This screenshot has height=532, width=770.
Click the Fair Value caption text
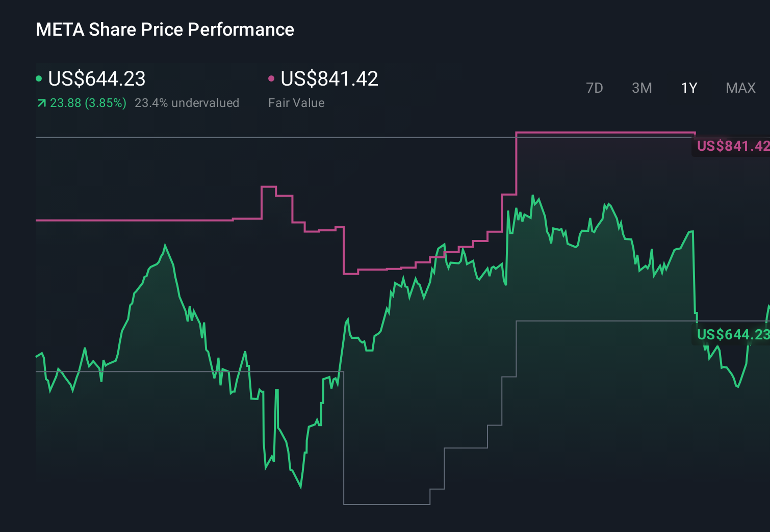[x=296, y=103]
